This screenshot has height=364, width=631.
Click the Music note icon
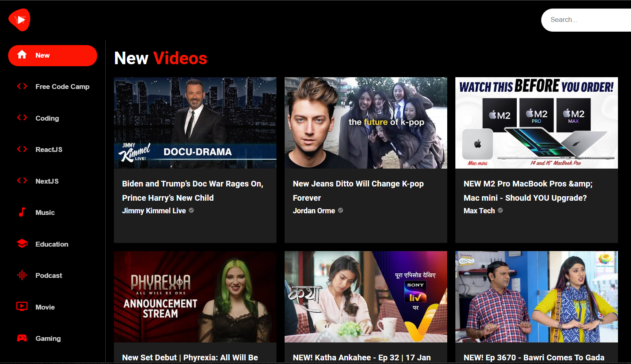pos(22,212)
